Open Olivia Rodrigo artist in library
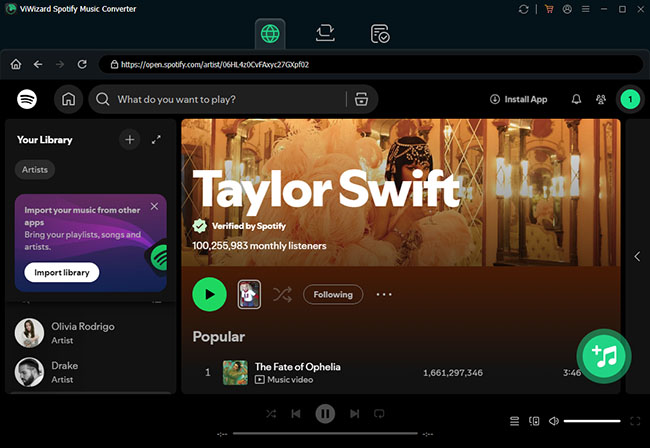The width and height of the screenshot is (650, 448). pyautogui.click(x=90, y=333)
